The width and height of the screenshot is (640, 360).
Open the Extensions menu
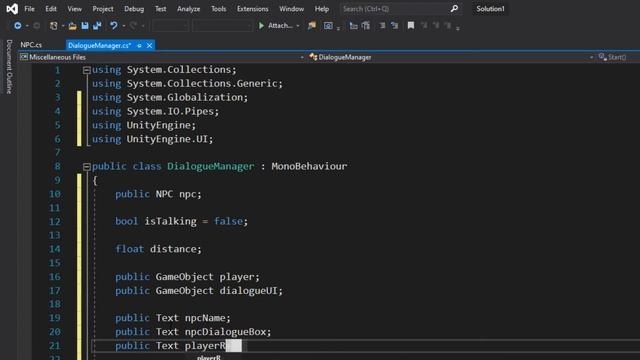coord(253,9)
